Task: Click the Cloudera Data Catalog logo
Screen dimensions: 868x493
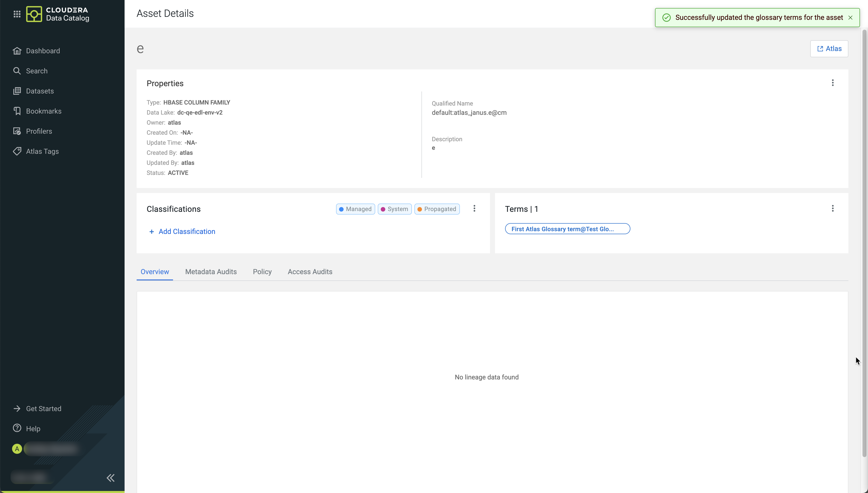Action: click(58, 14)
